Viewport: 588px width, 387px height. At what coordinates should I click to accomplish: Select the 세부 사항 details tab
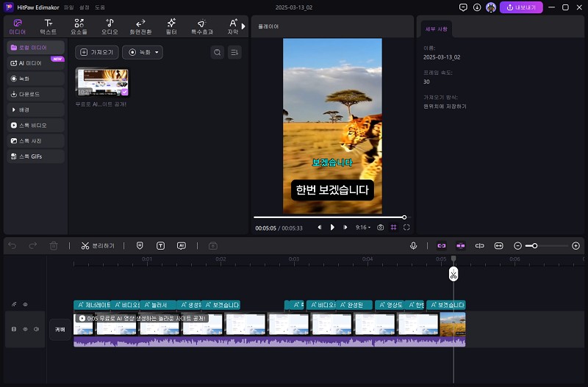(x=436, y=29)
